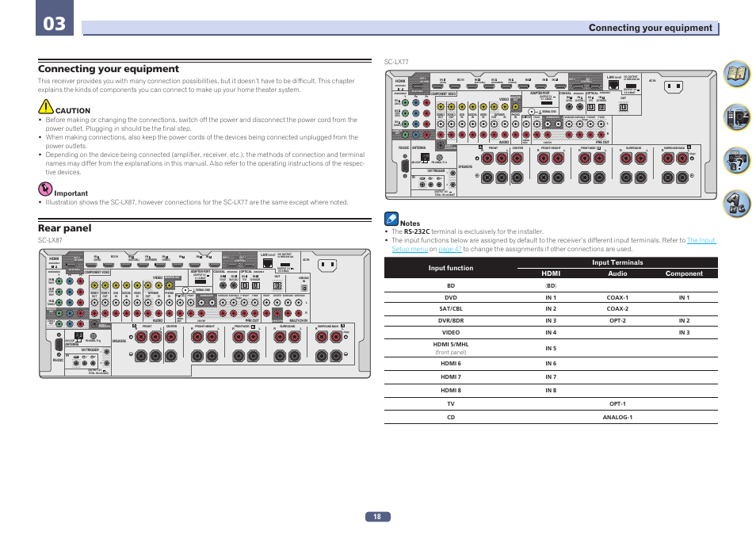The image size is (756, 535).
Task: Click the 'Audio' column header
Action: click(x=617, y=273)
